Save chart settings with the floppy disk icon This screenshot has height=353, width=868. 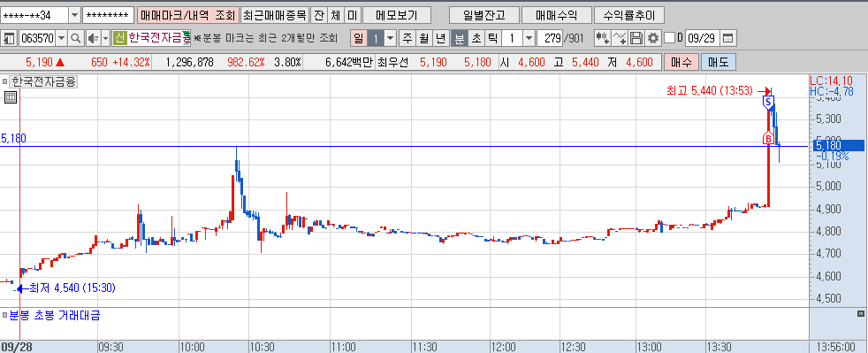636,38
